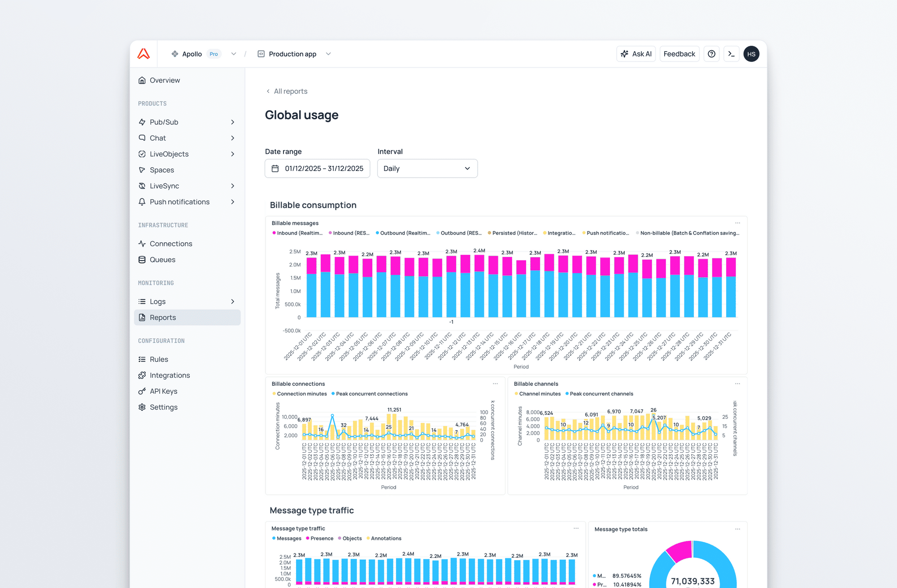Open the Interval Daily dropdown
This screenshot has width=897, height=588.
pyautogui.click(x=427, y=169)
